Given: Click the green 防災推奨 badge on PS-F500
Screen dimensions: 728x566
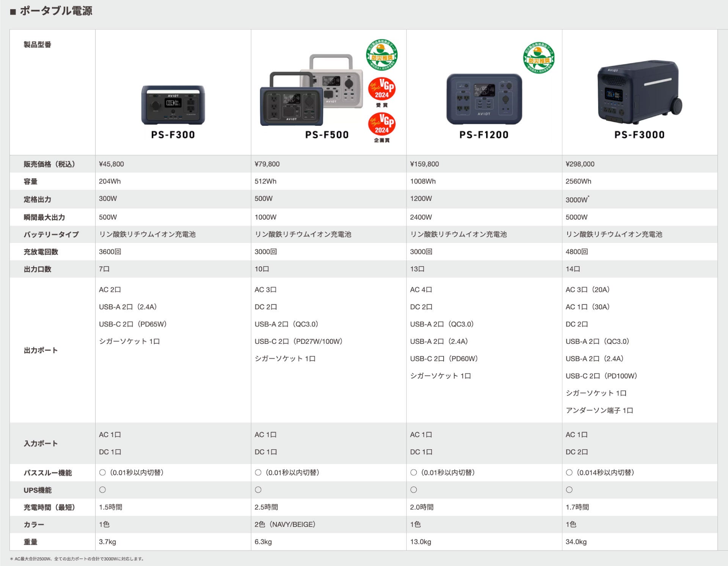Looking at the screenshot, I should point(381,55).
